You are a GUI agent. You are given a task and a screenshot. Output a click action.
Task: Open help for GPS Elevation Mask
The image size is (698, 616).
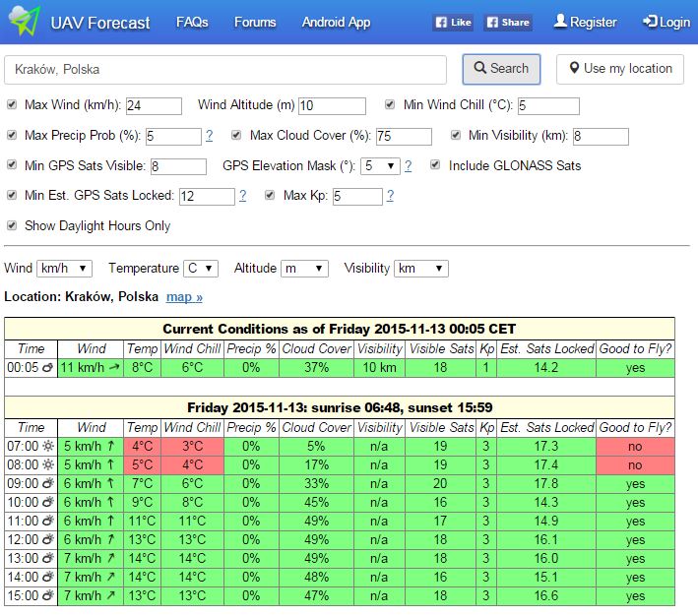(408, 166)
